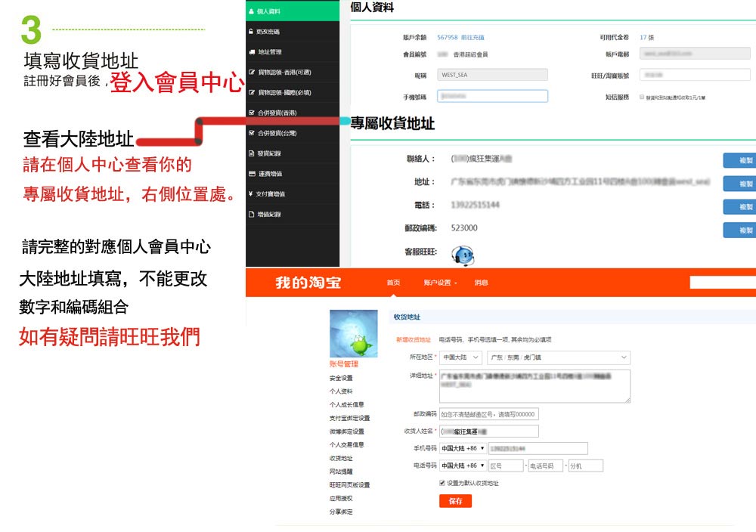This screenshot has width=756, height=532.
Task: Click the document icon beside 增值紀錄
Action: (251, 215)
